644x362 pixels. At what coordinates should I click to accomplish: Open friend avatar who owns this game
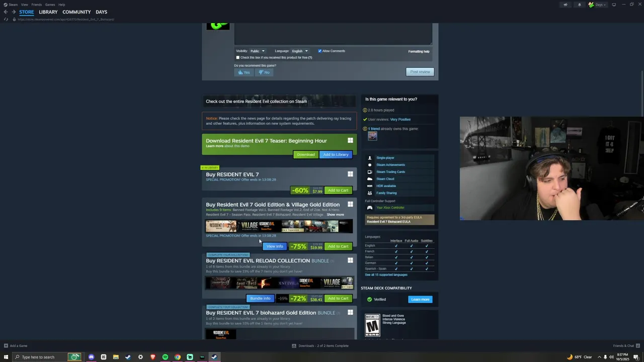click(x=372, y=136)
